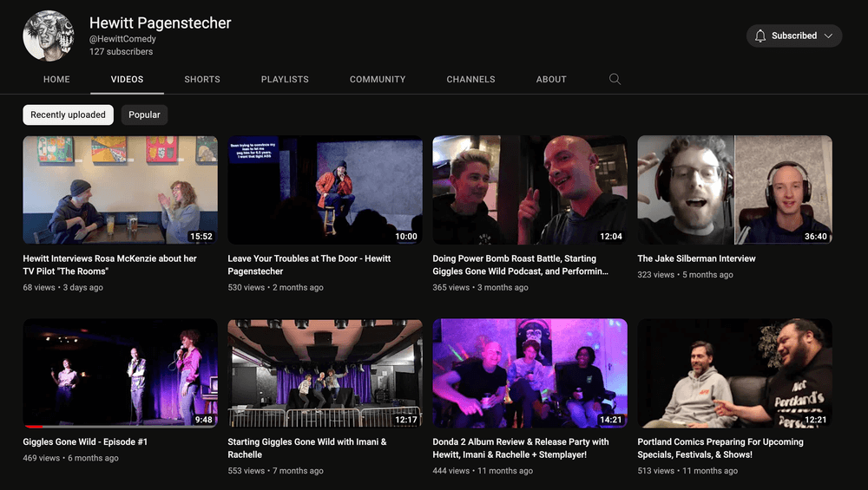Open the About tab

(551, 79)
